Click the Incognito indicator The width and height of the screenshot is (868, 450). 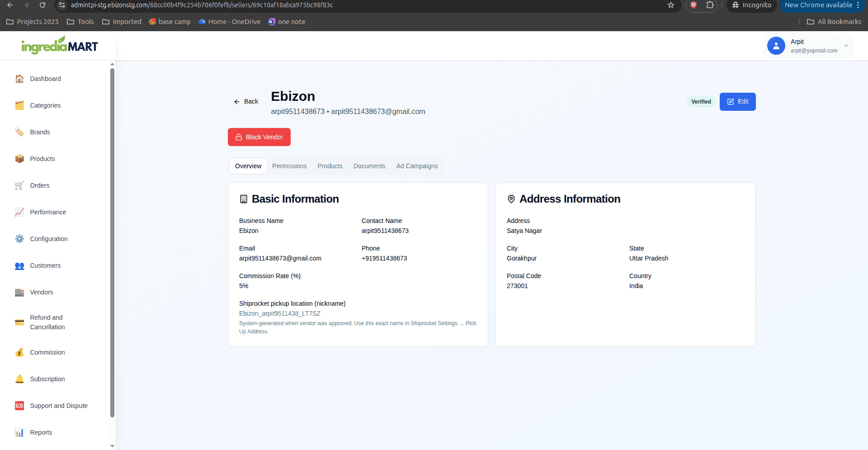click(752, 5)
